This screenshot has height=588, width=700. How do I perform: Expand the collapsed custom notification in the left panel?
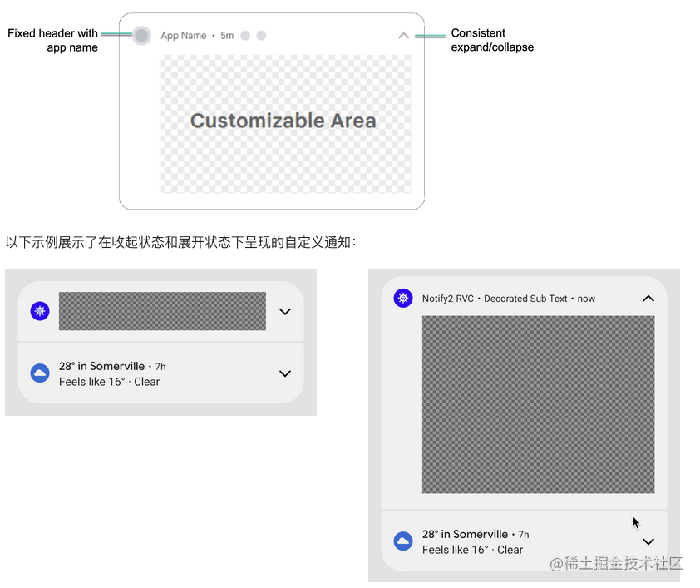point(285,312)
